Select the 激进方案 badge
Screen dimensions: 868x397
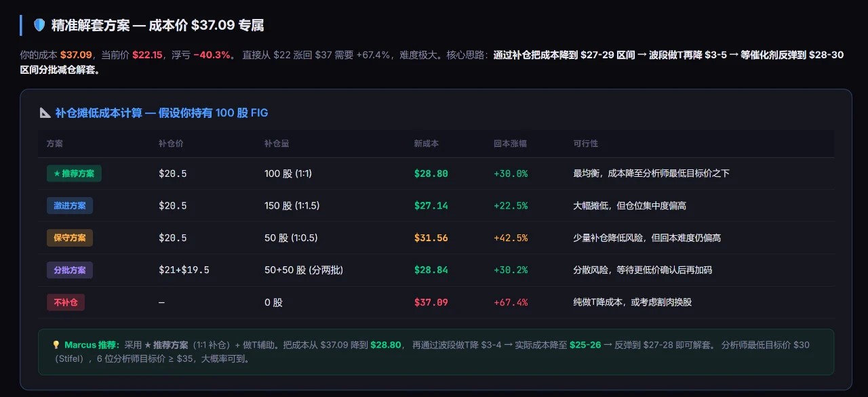[x=70, y=205]
